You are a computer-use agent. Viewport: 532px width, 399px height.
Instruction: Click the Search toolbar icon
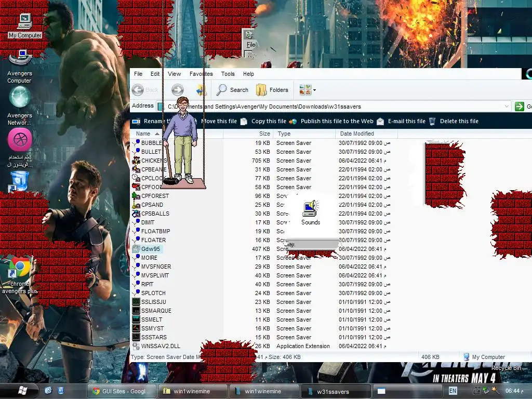[233, 90]
